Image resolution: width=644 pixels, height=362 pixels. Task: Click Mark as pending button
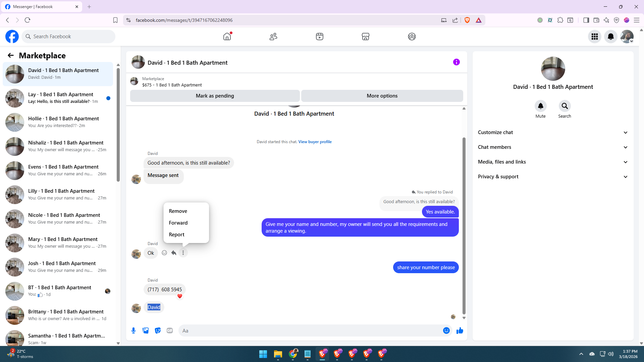[215, 96]
